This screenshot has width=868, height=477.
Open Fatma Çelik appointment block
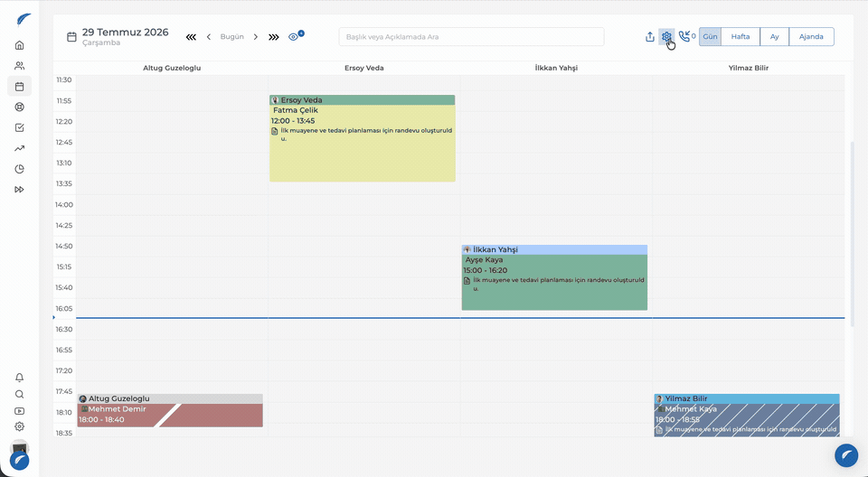coord(363,138)
